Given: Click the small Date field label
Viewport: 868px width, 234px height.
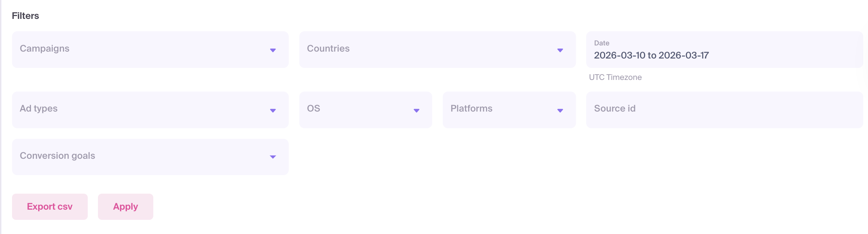Looking at the screenshot, I should tap(601, 43).
